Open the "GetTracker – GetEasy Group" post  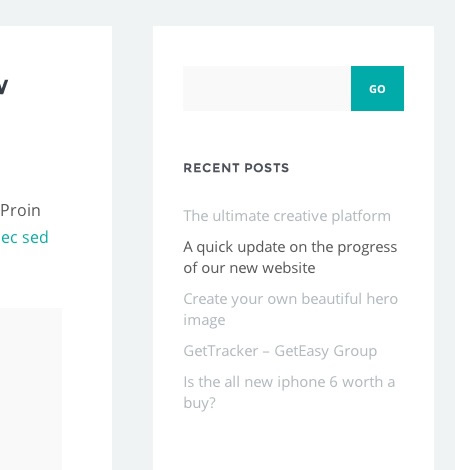(280, 351)
